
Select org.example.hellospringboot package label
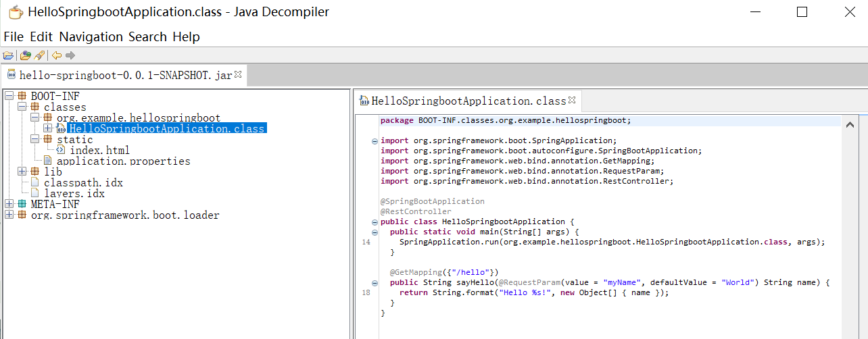(x=139, y=118)
